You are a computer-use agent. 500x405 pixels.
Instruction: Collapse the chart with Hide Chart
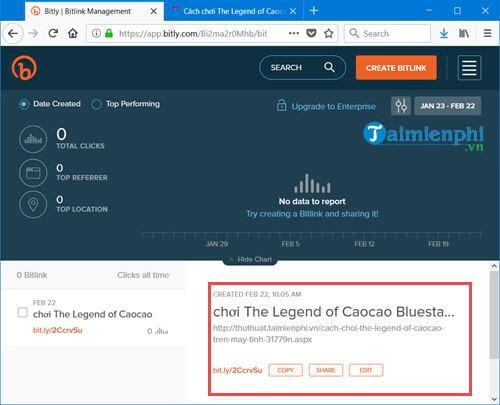click(250, 260)
